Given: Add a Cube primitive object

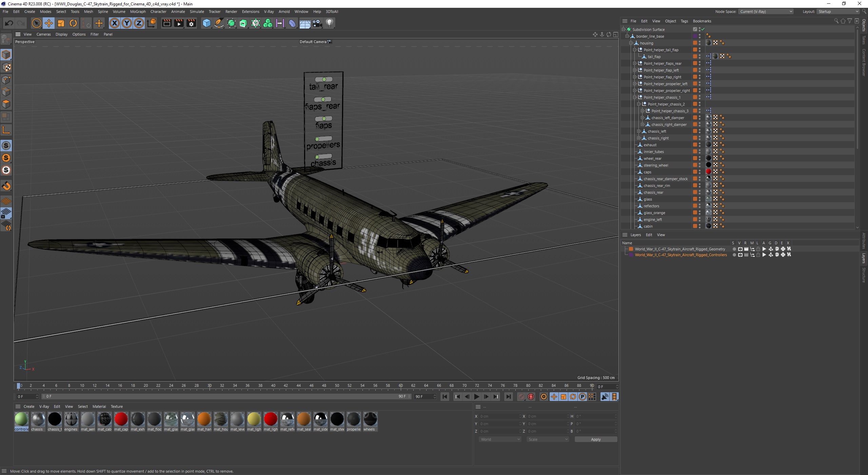Looking at the screenshot, I should point(206,23).
